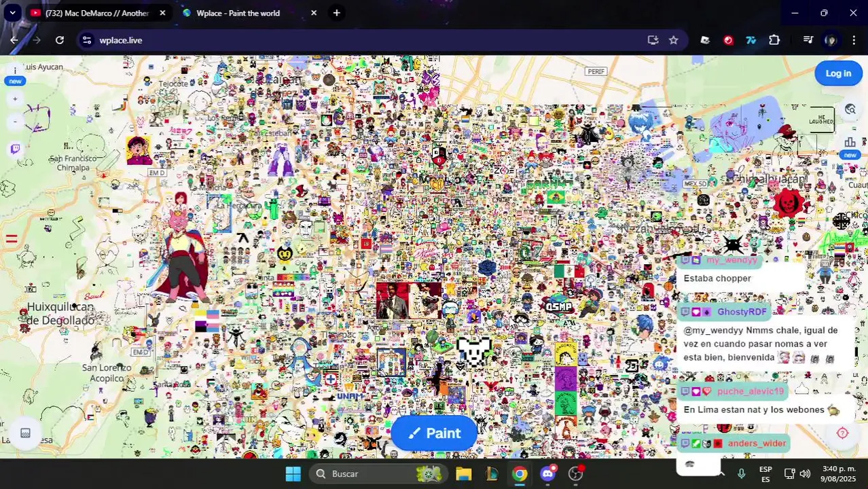
Task: Click the wplace.live address bar
Action: (367, 40)
